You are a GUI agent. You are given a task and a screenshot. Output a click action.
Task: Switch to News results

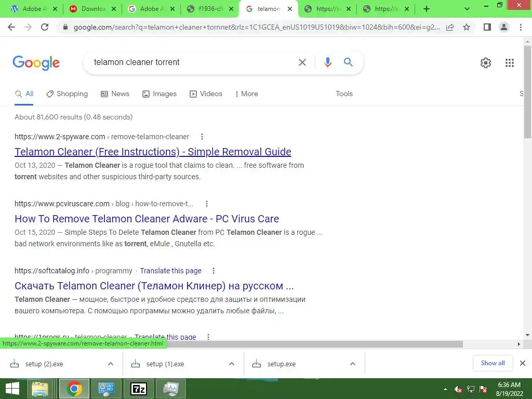115,94
